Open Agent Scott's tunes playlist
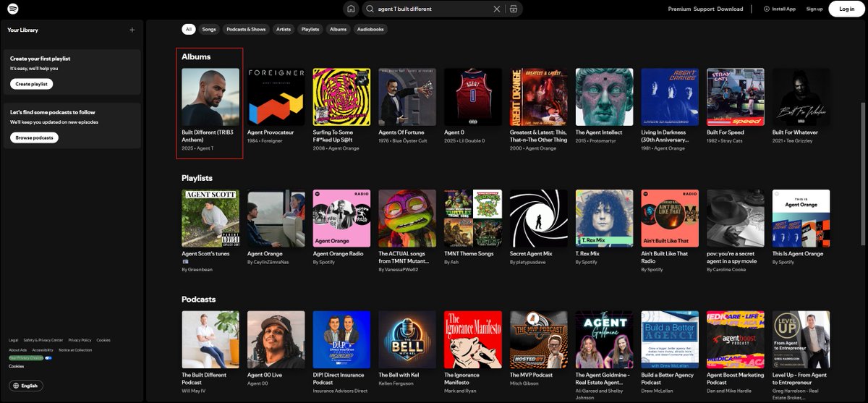This screenshot has height=403, width=868. 210,219
